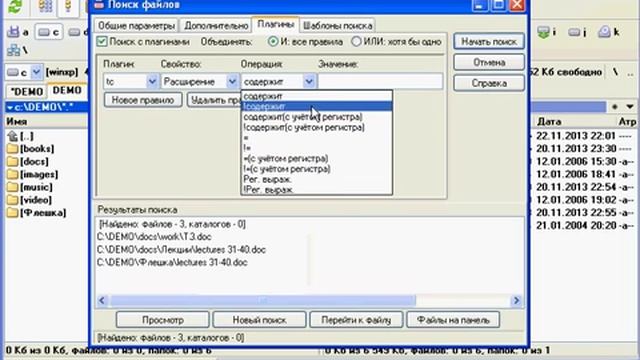640x360 pixels.
Task: Open left panel drive c dropdown
Action: (36, 72)
